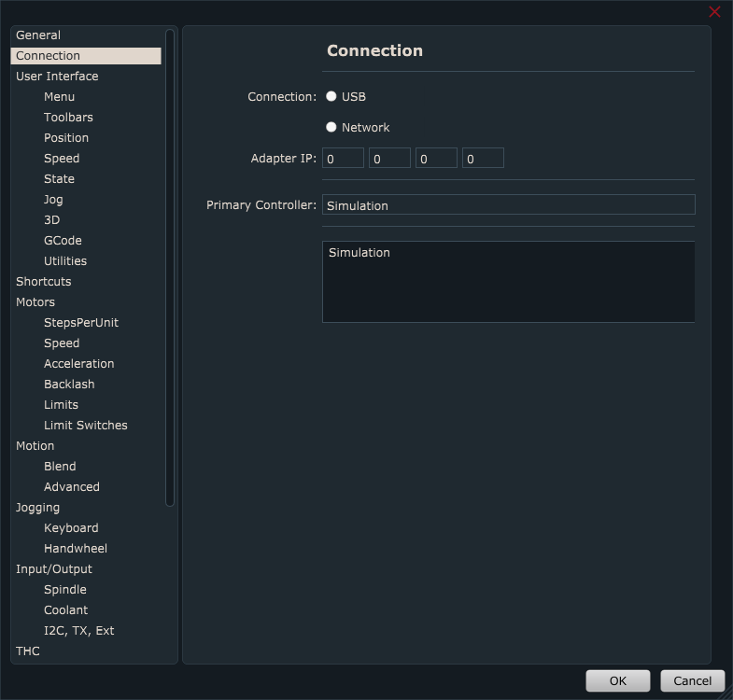
Task: Open Handwheel under Jogging
Action: [x=76, y=549]
